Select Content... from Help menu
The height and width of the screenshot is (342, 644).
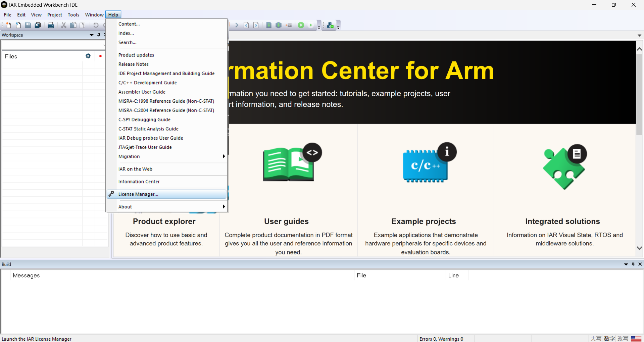(166, 24)
